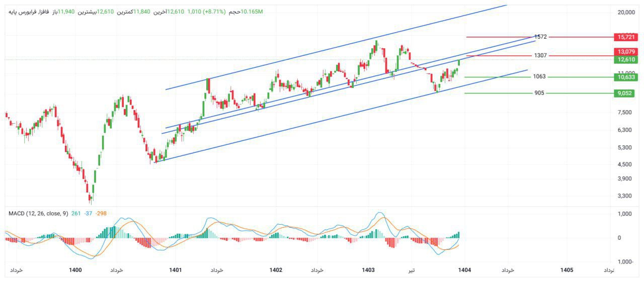The width and height of the screenshot is (644, 282).
Task: Click the green 10,633 price tag
Action: [626, 77]
